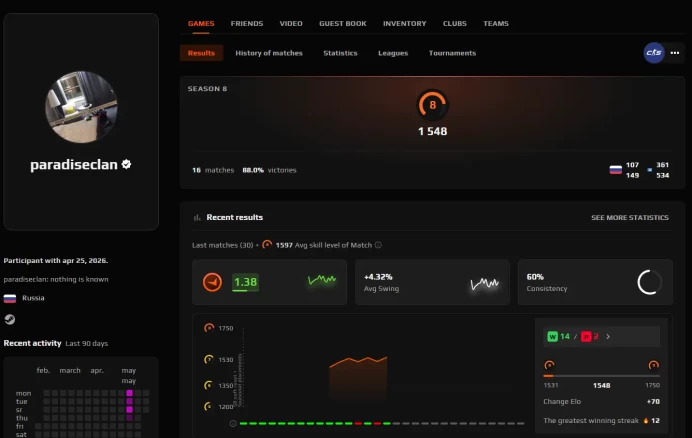Expand the wins/losses chevron arrow

[608, 336]
